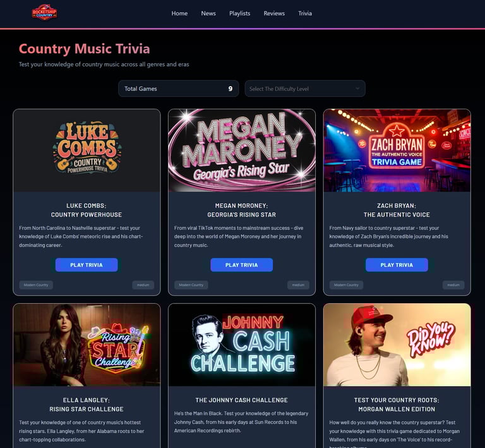Open the Morgan Wallen Did You Know image
Screen dimensions: 485x448
point(397,345)
